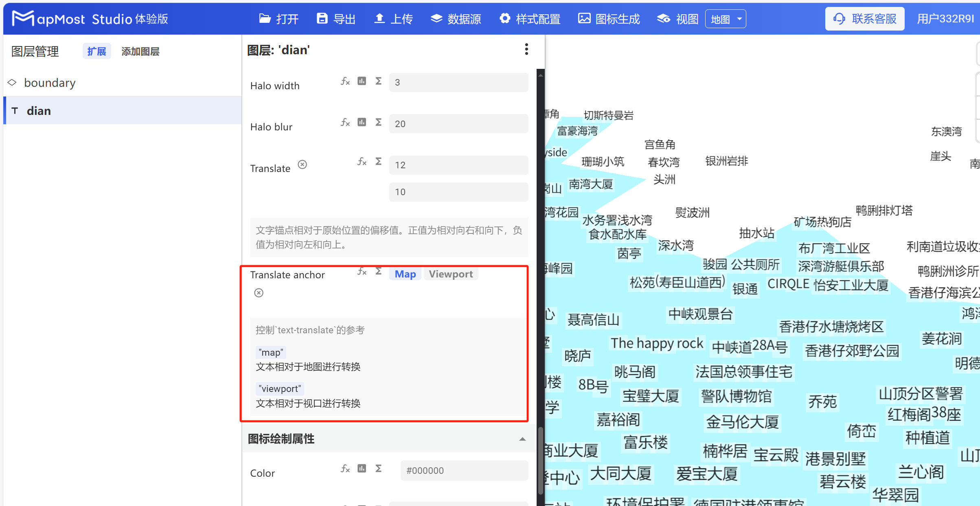Screen dimensions: 980x506
Task: Click the 添加图层 add layer tab
Action: 140,51
